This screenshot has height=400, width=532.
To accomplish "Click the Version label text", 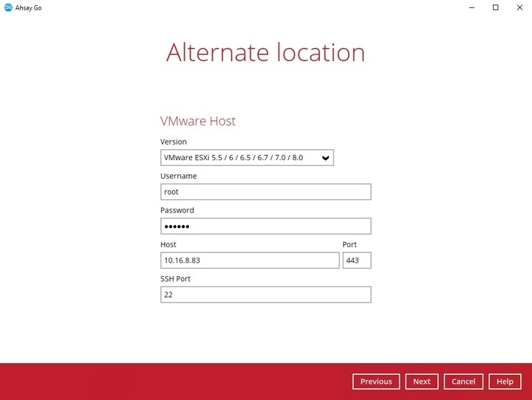I will pos(174,142).
